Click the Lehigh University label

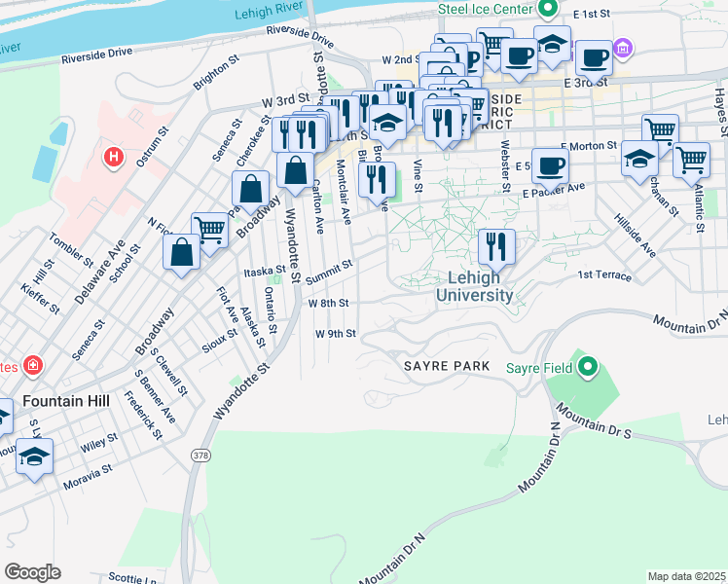pyautogui.click(x=475, y=286)
